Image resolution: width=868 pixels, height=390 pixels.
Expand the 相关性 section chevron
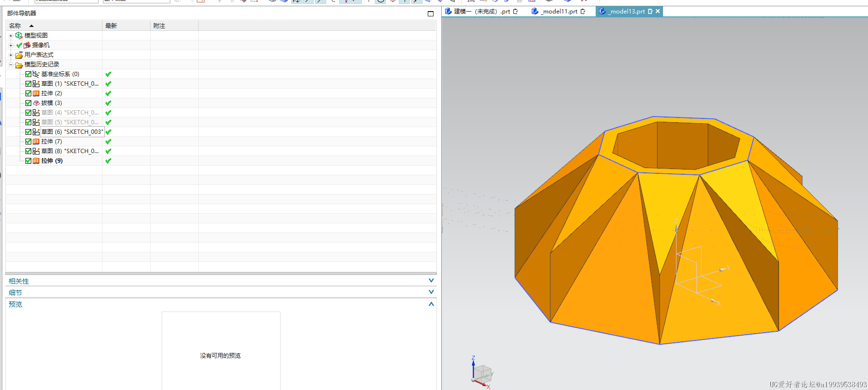431,280
